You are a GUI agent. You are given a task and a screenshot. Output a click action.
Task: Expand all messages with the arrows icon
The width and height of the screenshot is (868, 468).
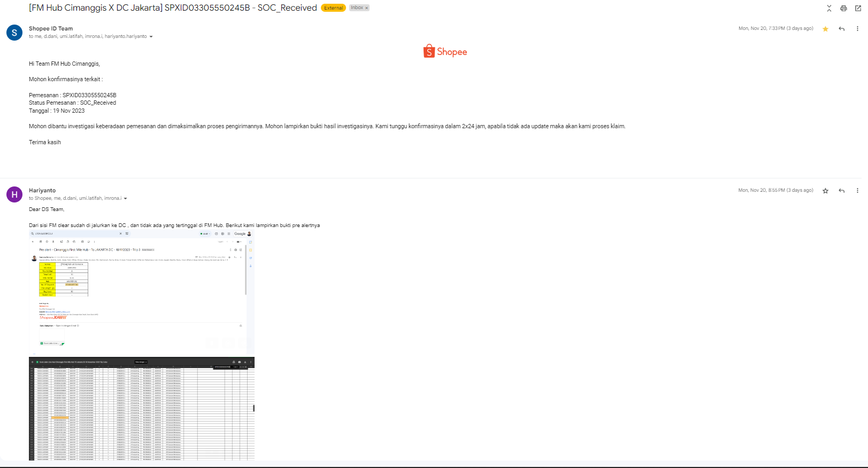(829, 8)
